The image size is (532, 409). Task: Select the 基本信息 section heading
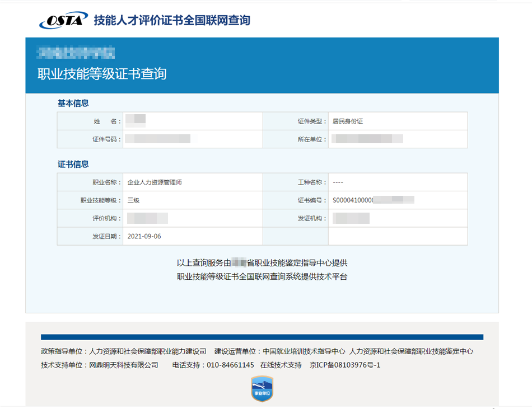tap(73, 103)
